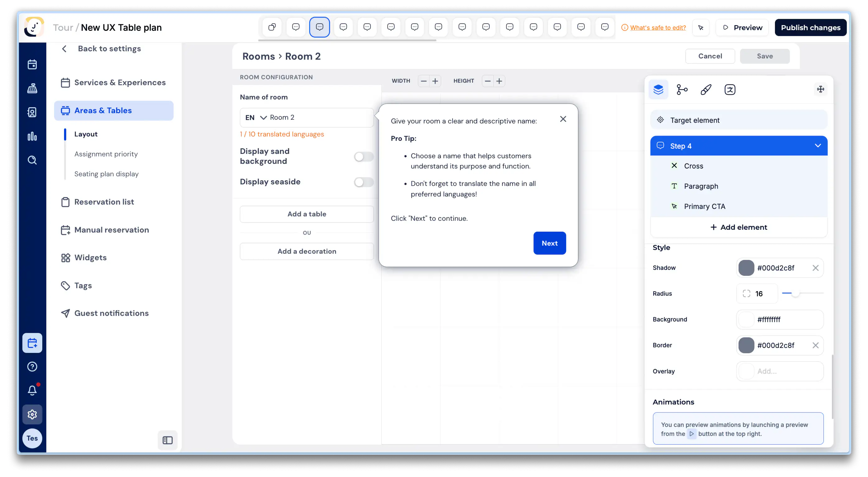Click the back arrow beside "Back to settings"
Screen dimensions: 868x477
coord(64,49)
